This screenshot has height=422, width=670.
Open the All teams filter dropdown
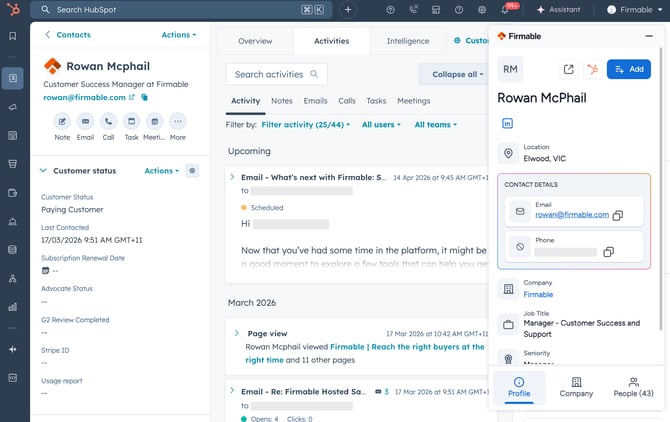435,125
